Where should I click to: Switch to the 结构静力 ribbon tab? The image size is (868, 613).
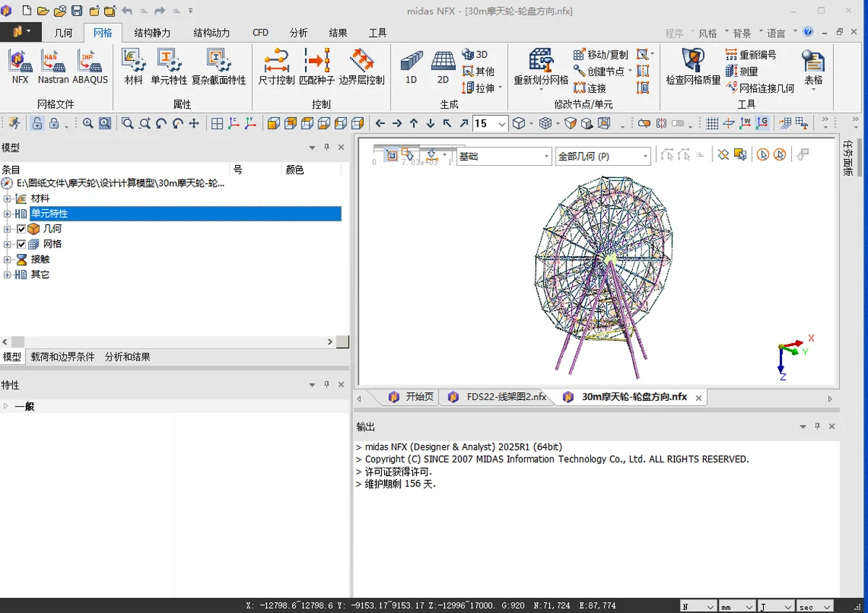pos(153,33)
